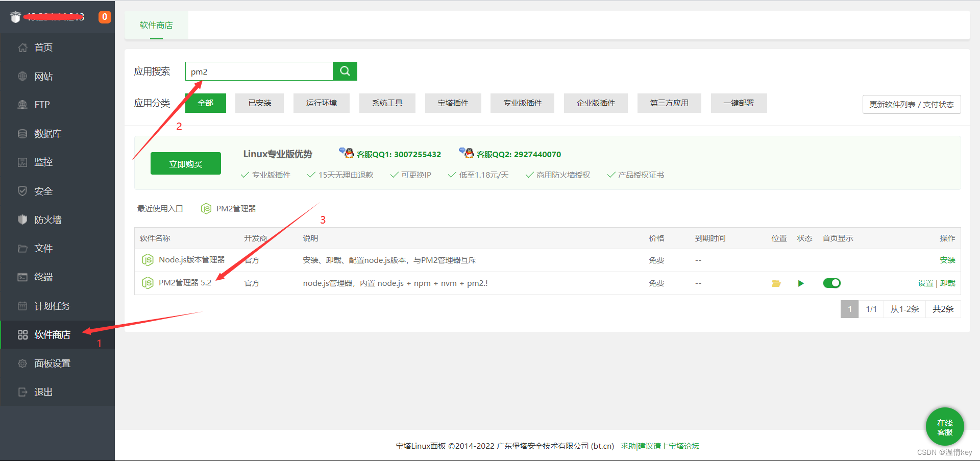
Task: Click the 首页显示 column header
Action: click(838, 238)
